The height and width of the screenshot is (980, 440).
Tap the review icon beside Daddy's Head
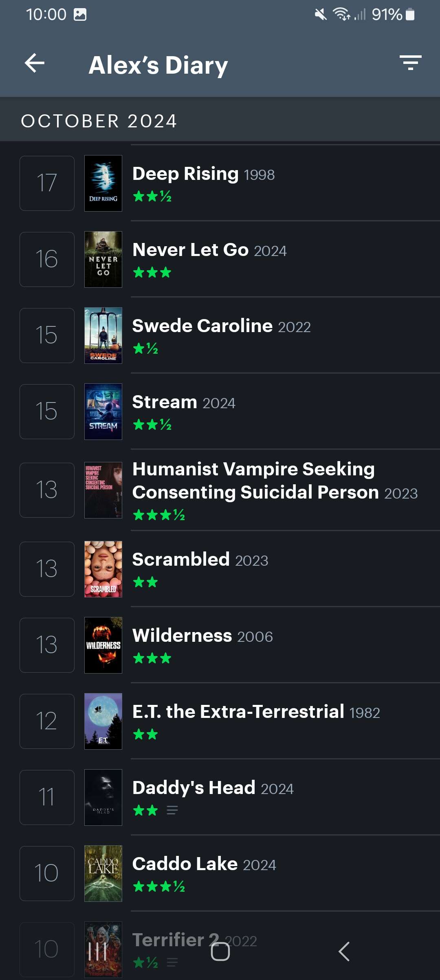[x=172, y=810]
